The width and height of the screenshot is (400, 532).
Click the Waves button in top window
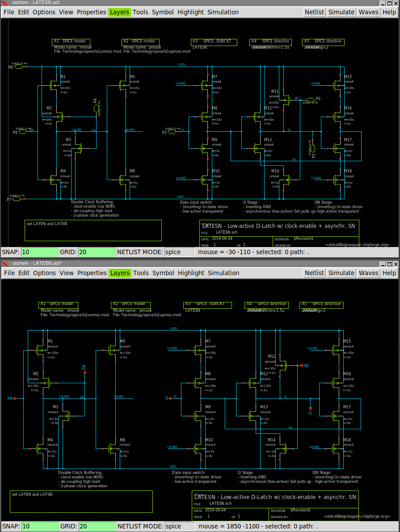tap(368, 12)
